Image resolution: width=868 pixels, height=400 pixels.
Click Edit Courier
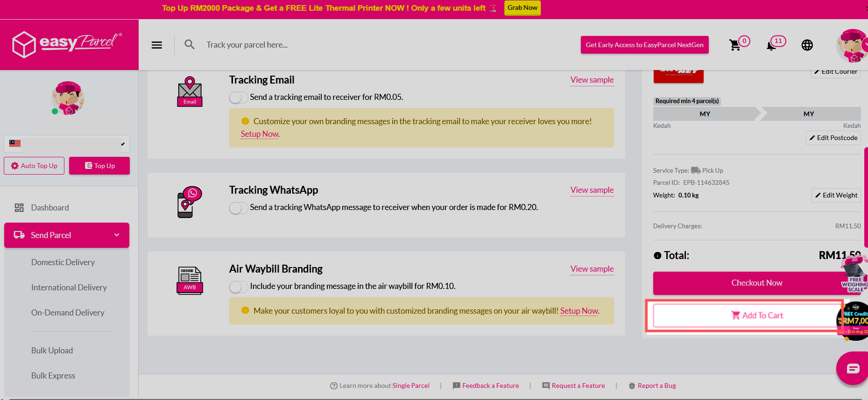tap(836, 72)
